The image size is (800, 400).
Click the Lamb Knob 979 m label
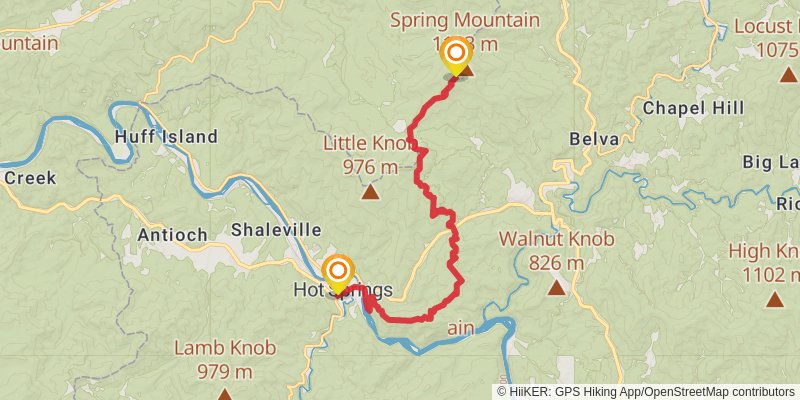[225, 360]
